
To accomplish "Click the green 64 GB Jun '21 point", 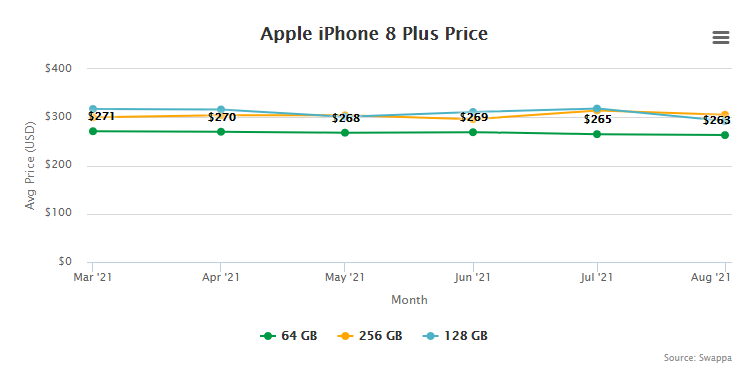I will point(473,132).
